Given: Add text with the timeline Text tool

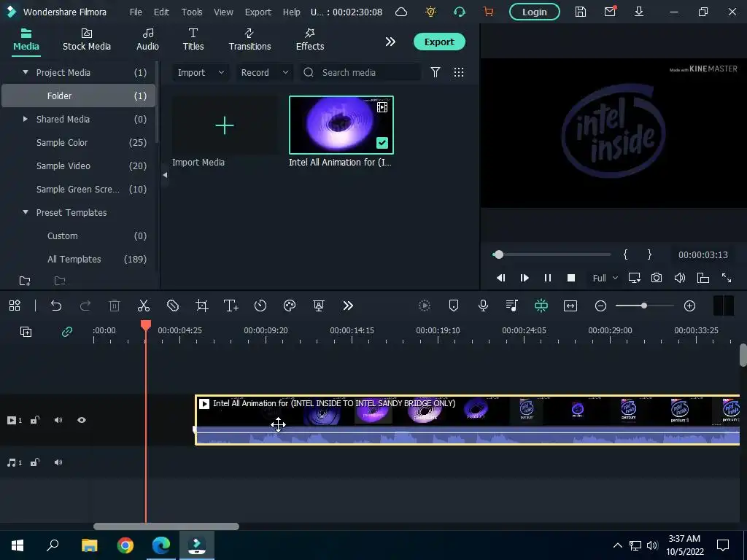Looking at the screenshot, I should click(x=231, y=306).
